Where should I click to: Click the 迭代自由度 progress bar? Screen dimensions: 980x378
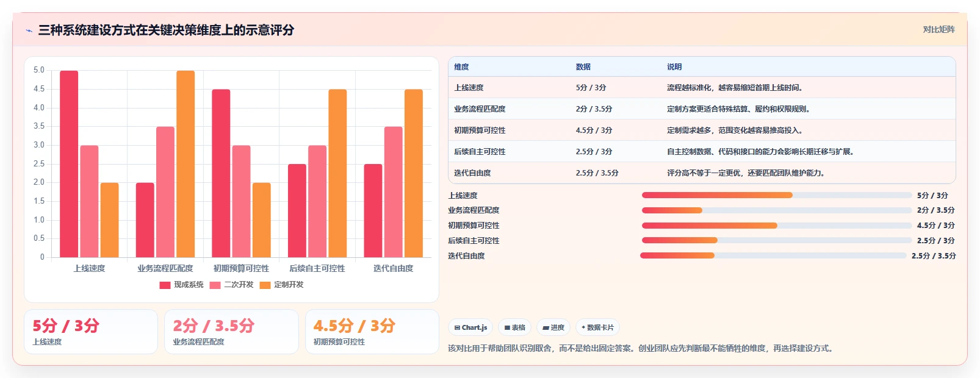[773, 255]
